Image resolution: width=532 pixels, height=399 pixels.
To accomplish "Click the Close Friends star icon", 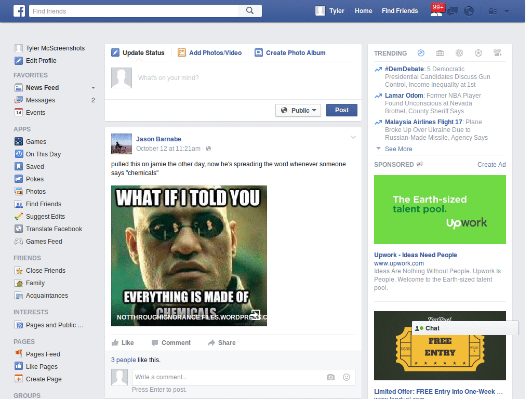I will (19, 270).
